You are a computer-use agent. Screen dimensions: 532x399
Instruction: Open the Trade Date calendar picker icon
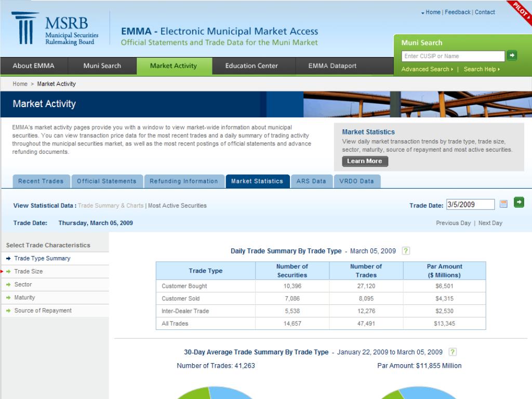point(503,204)
